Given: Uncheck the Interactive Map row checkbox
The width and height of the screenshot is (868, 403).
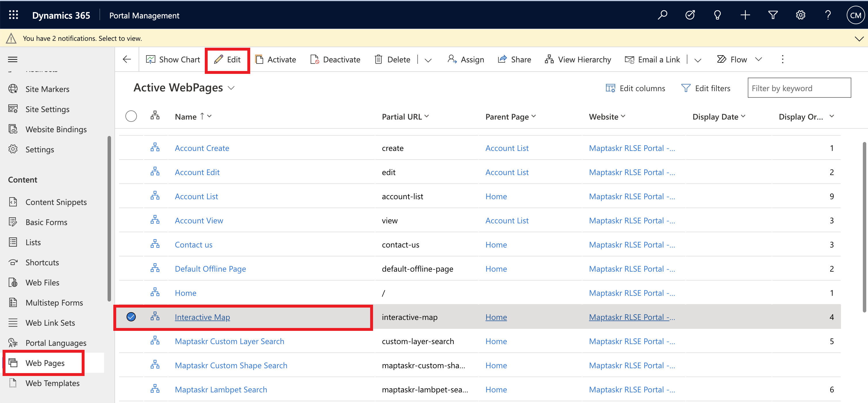Looking at the screenshot, I should [x=131, y=317].
